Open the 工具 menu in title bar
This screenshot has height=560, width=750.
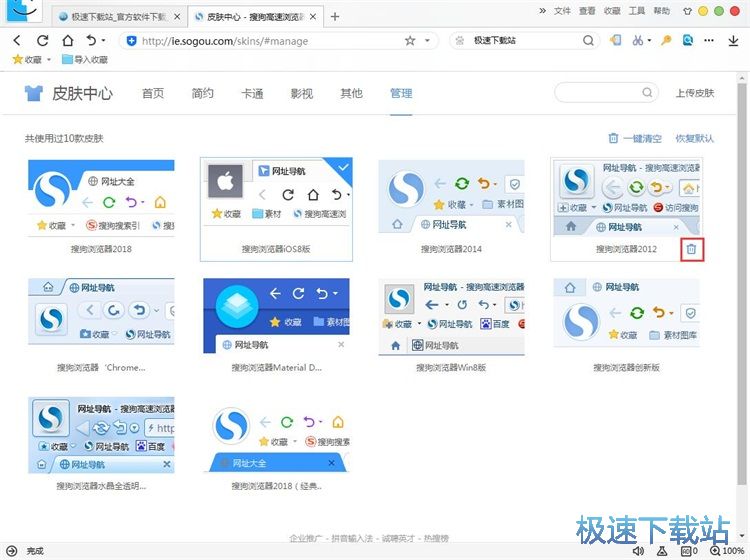[635, 10]
